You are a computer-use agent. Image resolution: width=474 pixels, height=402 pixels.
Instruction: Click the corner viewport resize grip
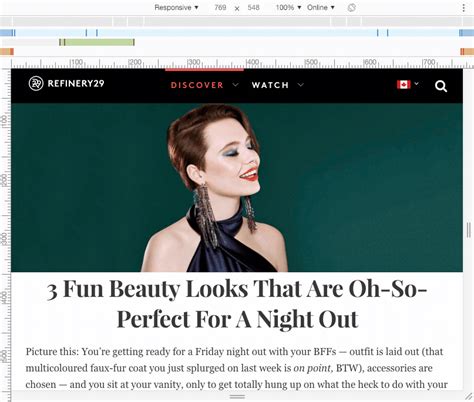click(x=469, y=396)
